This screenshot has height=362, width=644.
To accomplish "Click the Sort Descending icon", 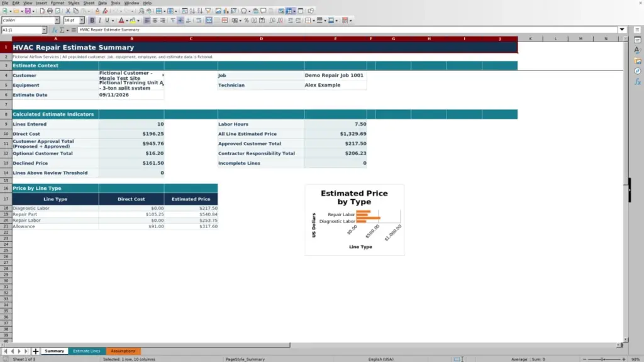I will point(200,11).
